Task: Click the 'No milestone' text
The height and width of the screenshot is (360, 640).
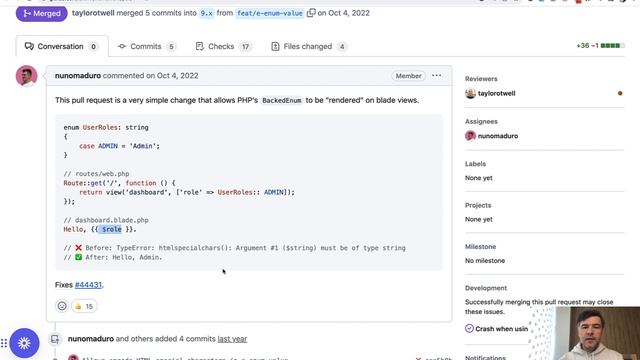Action: [485, 260]
